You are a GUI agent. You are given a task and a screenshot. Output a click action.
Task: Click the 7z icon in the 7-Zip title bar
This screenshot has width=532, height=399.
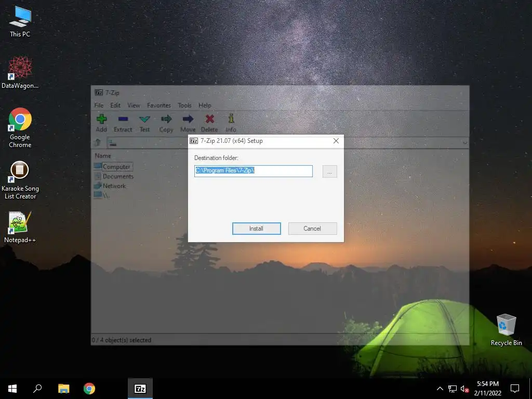pos(99,92)
